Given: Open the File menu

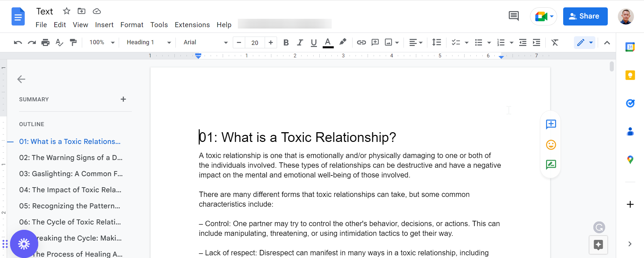Looking at the screenshot, I should [x=41, y=25].
